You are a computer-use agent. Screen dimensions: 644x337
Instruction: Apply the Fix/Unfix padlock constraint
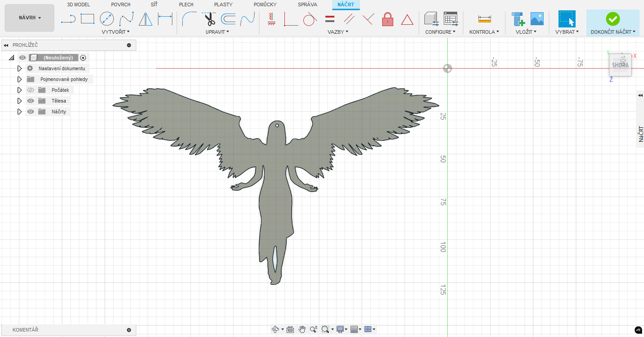coord(387,19)
